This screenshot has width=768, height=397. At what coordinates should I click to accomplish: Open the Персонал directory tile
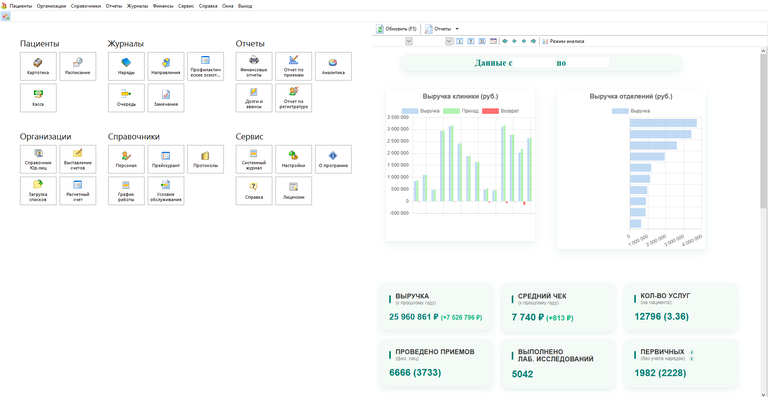click(126, 159)
